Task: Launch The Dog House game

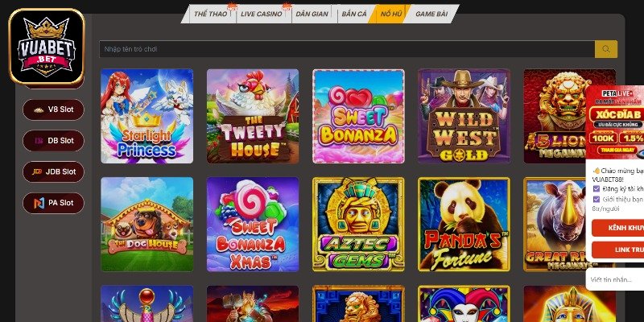Action: pos(147,225)
